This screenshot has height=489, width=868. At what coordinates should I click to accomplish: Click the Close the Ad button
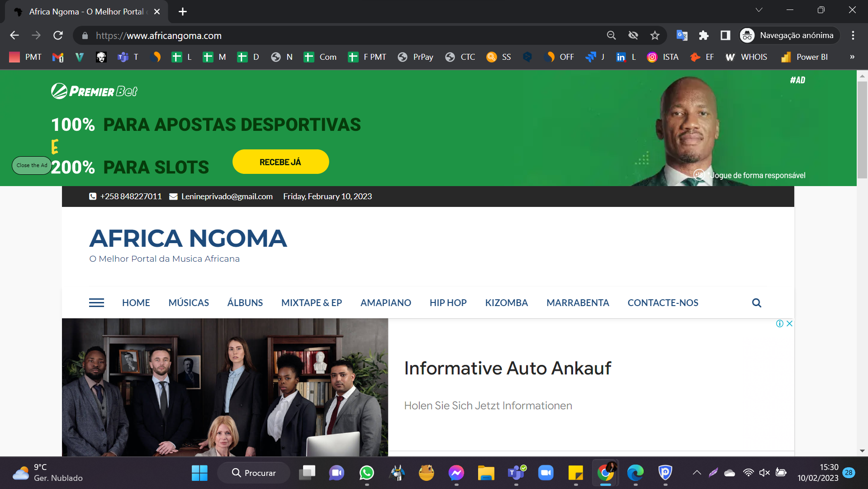click(32, 165)
